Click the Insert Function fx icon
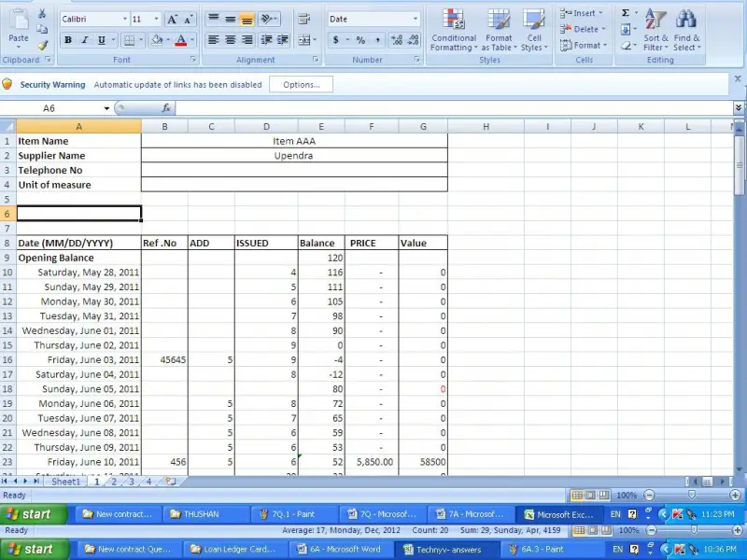Screen dimensions: 747x560 166,108
